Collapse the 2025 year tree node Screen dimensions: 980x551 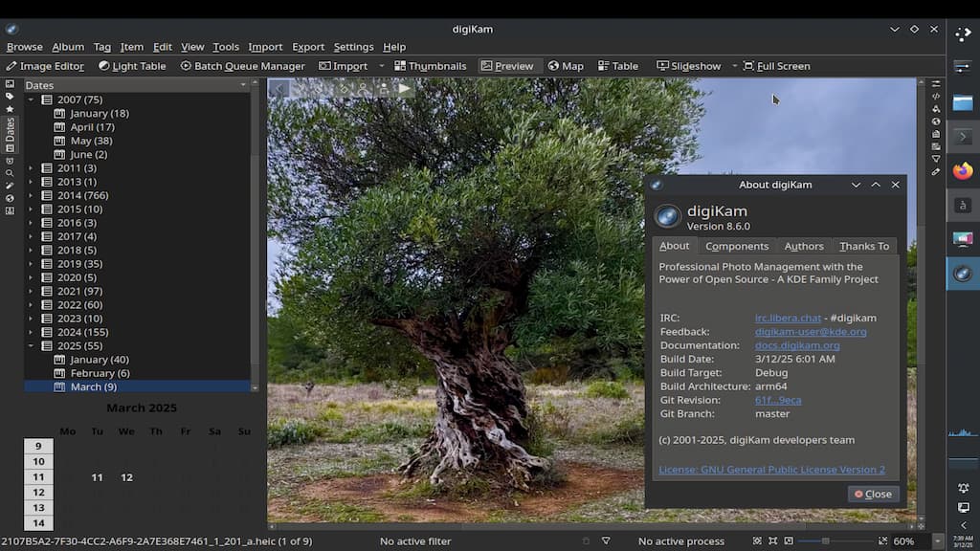pyautogui.click(x=31, y=346)
